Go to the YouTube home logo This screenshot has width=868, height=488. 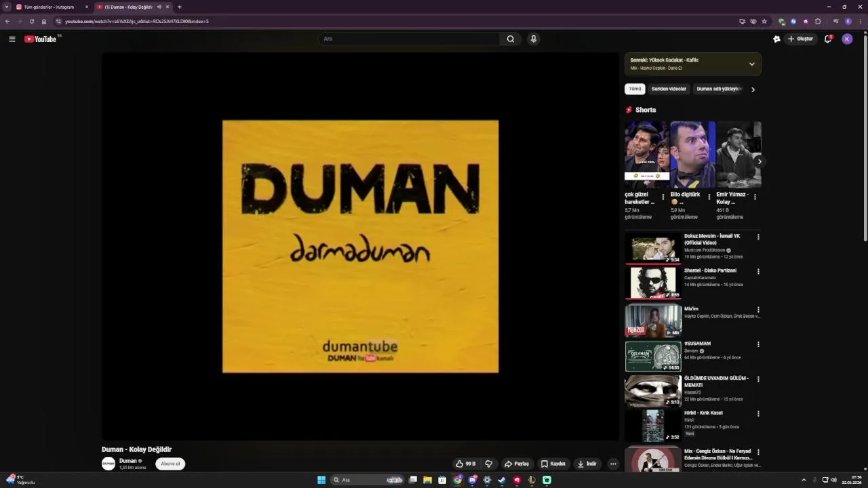pos(41,39)
